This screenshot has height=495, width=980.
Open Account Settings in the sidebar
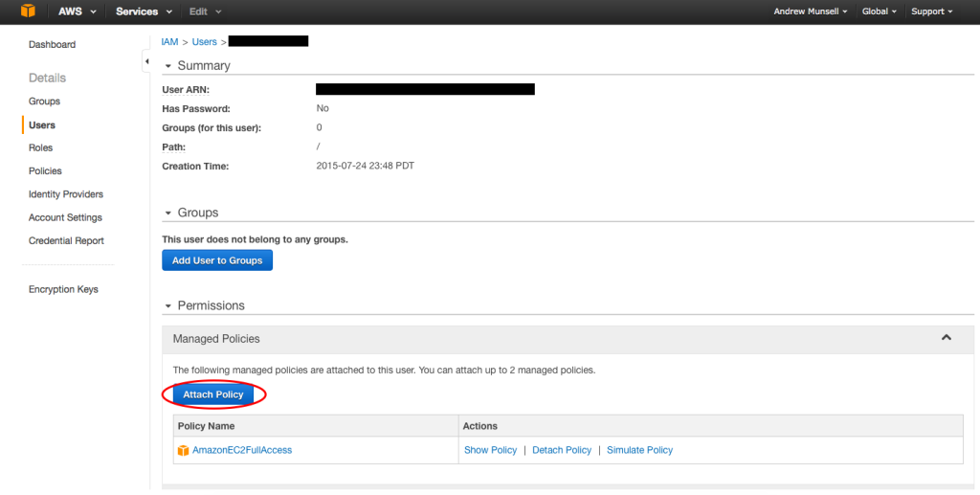65,217
